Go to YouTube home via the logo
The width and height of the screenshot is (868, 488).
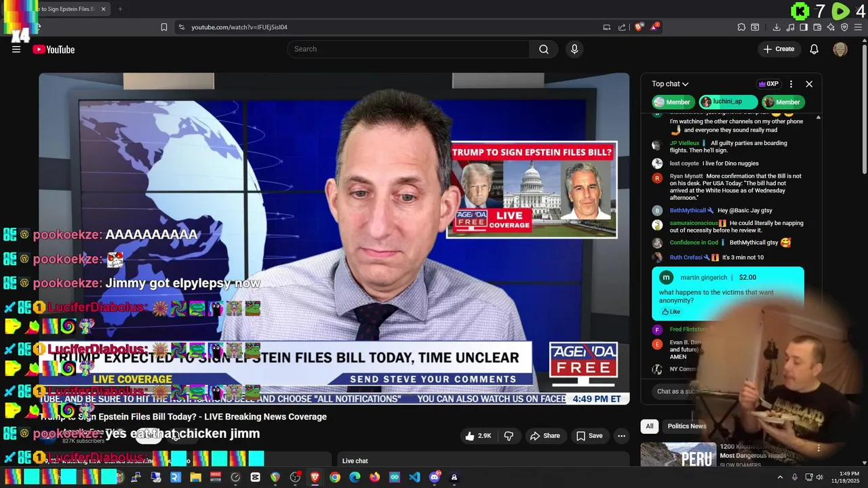54,49
